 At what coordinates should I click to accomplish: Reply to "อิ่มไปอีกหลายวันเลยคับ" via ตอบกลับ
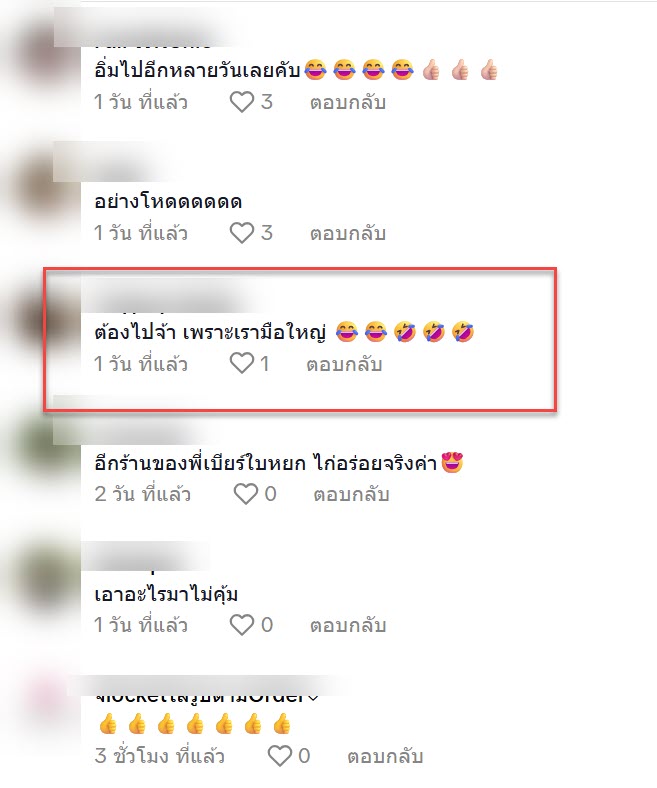[348, 103]
